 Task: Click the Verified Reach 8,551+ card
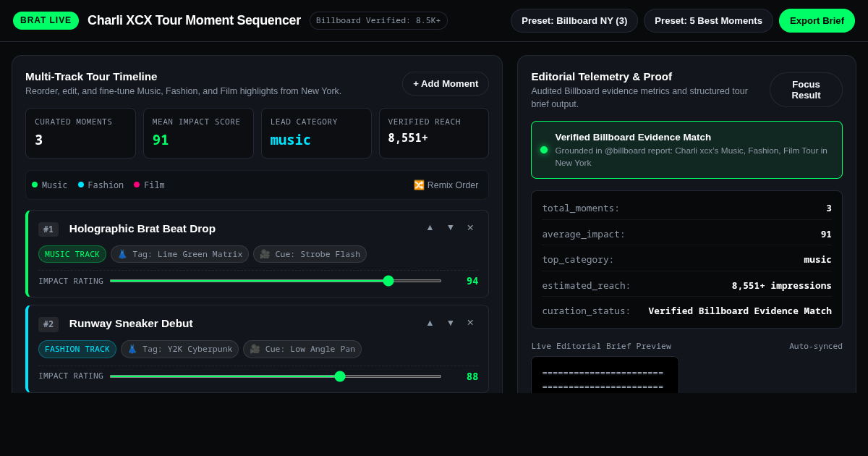tap(434, 133)
